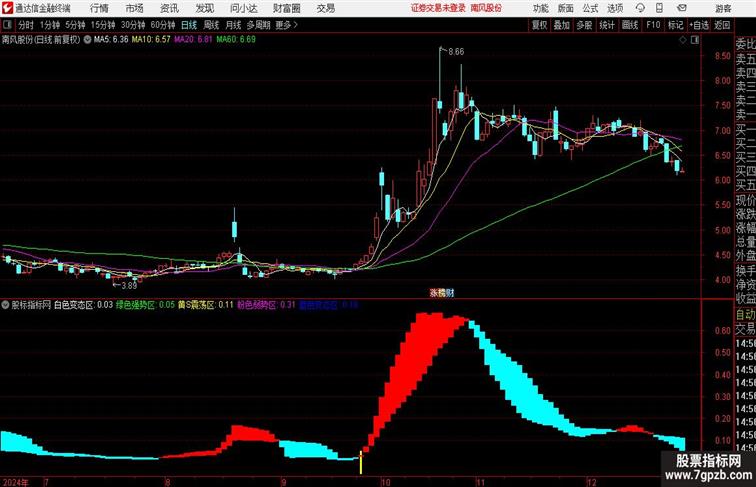Viewport: 756px width, 487px height.
Task: Click the 标记 mark toolbar button
Action: point(675,25)
